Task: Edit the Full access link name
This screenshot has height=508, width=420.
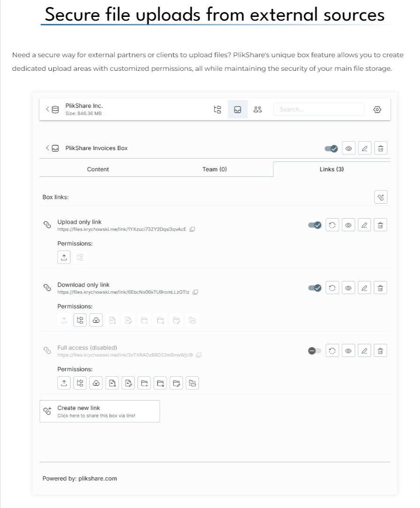Action: [x=364, y=351]
